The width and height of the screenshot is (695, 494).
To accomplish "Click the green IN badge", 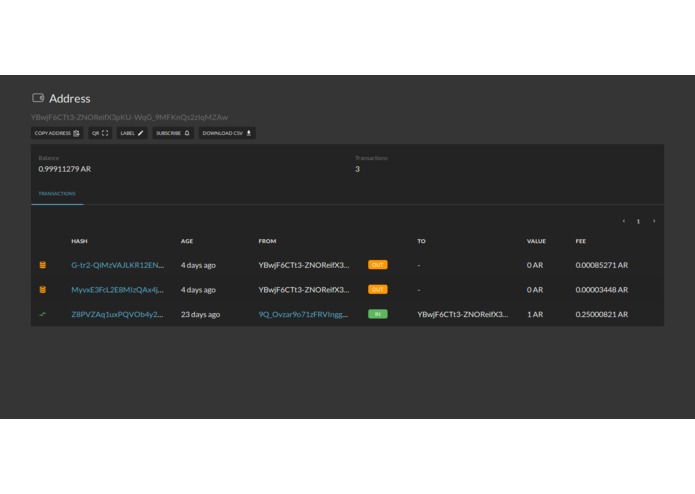I will (378, 314).
